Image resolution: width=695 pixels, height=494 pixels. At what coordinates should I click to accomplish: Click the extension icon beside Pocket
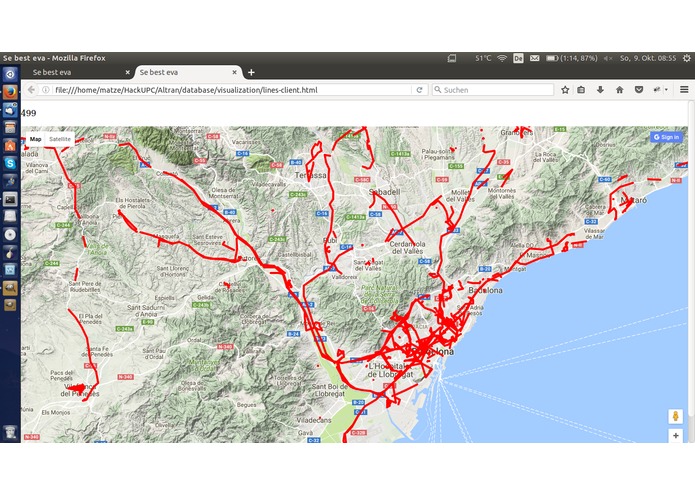657,90
